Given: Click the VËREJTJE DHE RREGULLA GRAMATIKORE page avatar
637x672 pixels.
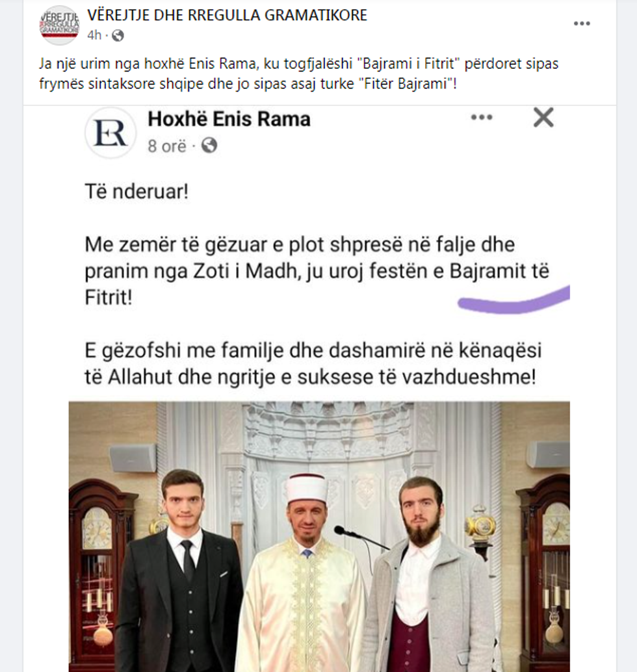Looking at the screenshot, I should click(x=59, y=25).
